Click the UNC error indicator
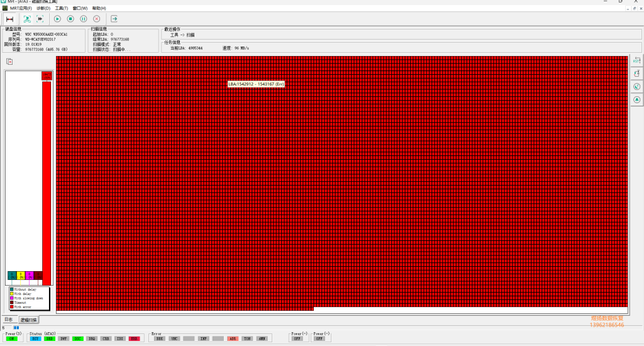 [174, 338]
